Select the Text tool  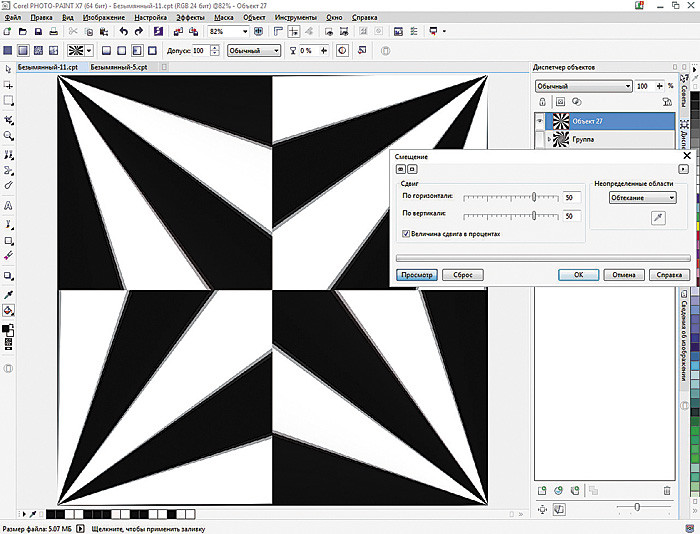tap(8, 205)
